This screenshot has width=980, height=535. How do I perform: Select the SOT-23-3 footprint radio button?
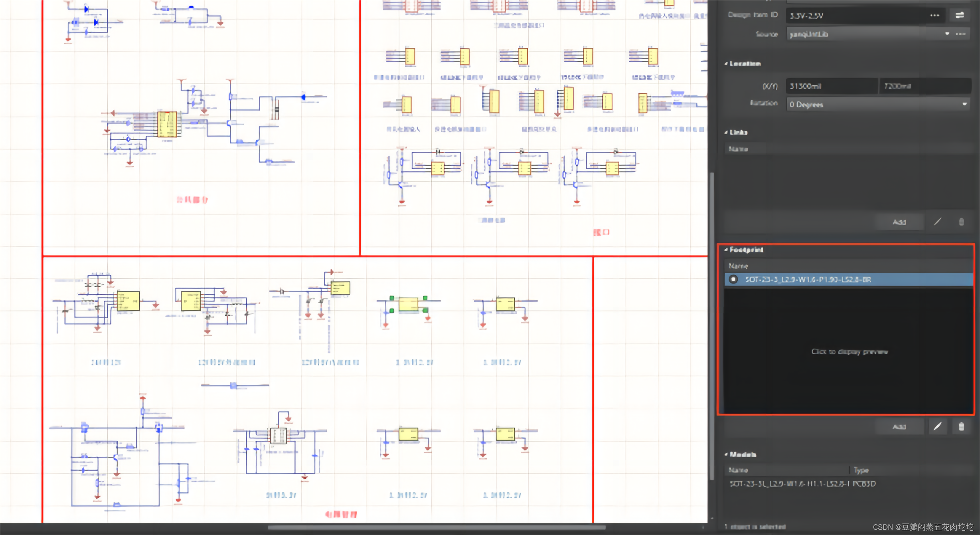pos(733,279)
